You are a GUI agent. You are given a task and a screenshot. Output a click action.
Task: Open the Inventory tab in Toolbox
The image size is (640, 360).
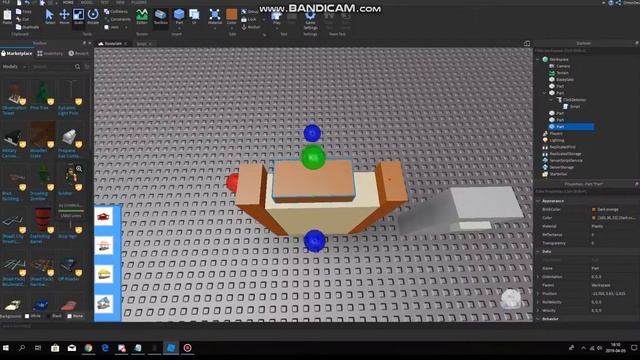tap(50, 53)
